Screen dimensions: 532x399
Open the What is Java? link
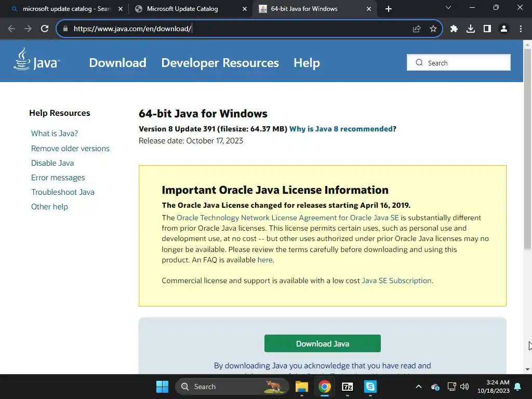54,134
